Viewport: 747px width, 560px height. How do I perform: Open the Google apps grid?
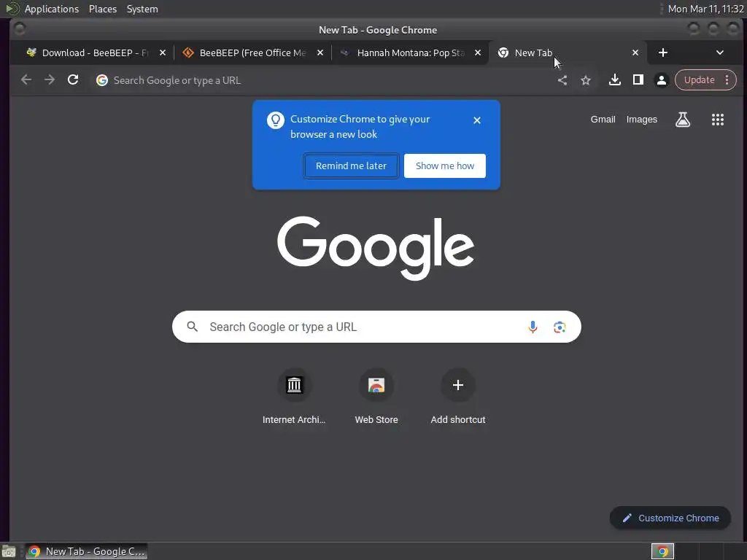718,120
